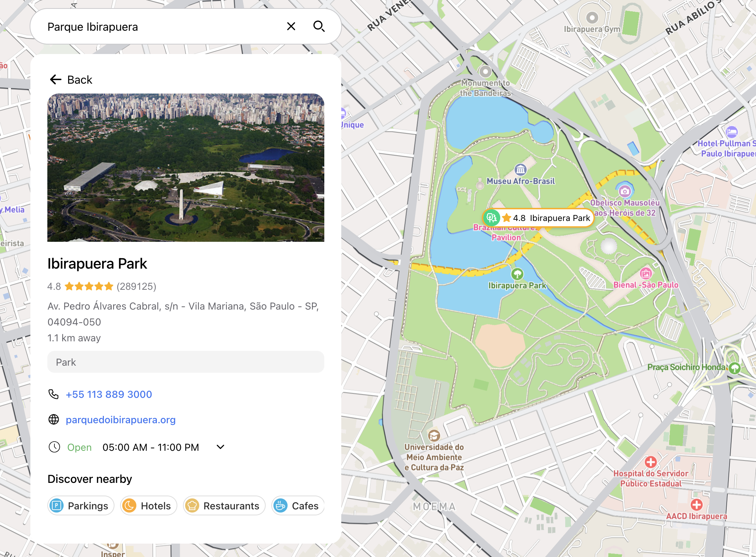The image size is (756, 557).
Task: Select the Museu Afro-Brasil museum marker
Action: 520,170
